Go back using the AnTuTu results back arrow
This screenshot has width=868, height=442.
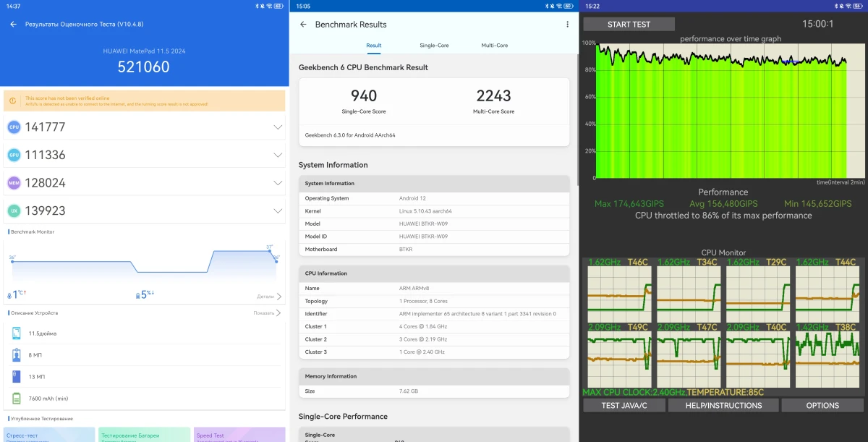pos(13,24)
